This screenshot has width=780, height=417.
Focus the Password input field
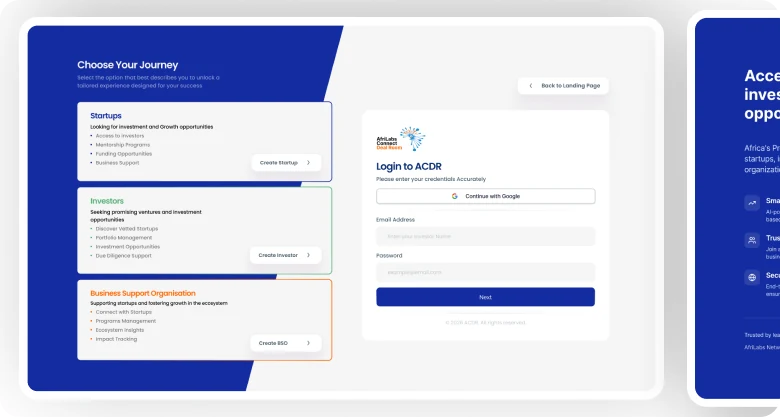[486, 272]
